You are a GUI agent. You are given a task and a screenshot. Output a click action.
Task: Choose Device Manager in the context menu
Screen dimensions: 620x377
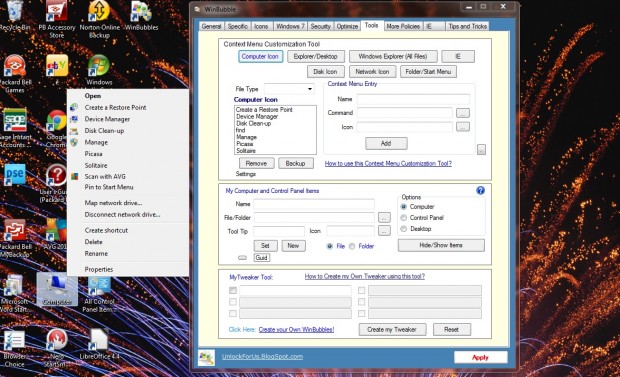click(107, 119)
